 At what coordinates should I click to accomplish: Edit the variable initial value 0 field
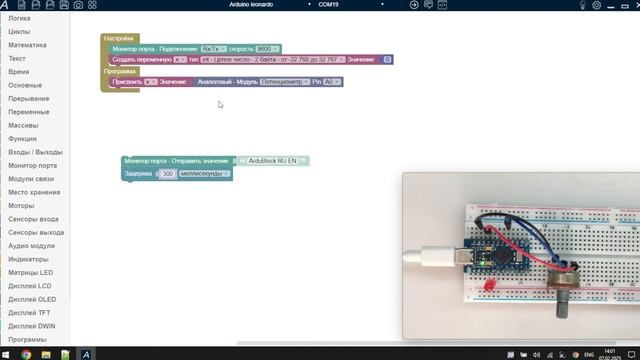click(x=387, y=60)
